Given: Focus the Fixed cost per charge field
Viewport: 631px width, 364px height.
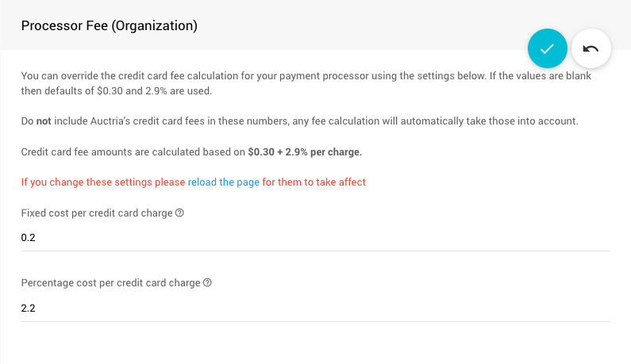Looking at the screenshot, I should (x=315, y=237).
